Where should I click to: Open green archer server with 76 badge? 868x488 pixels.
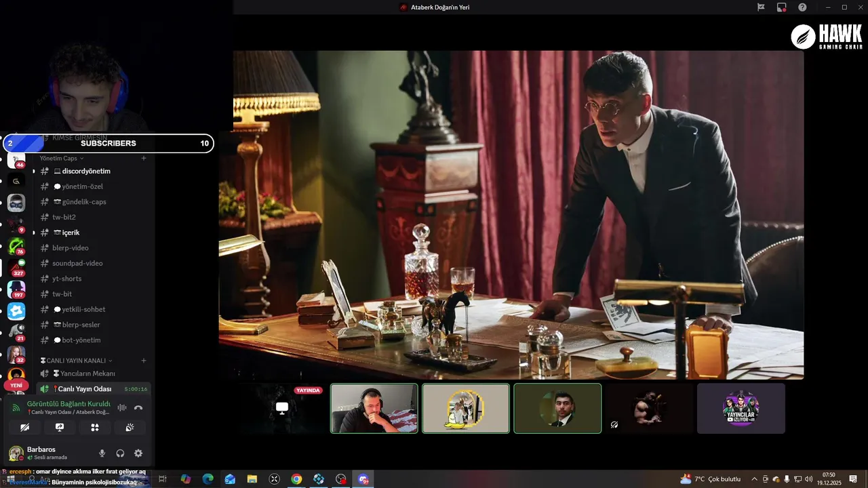[16, 246]
